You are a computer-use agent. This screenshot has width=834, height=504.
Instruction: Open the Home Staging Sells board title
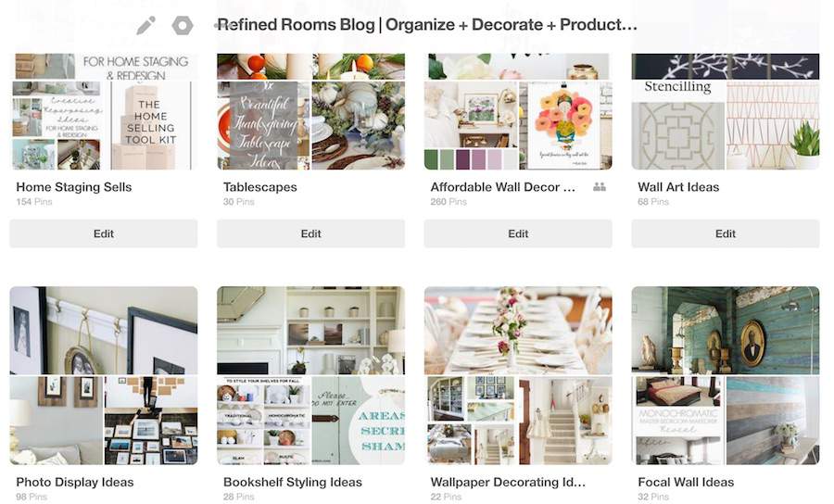click(74, 187)
